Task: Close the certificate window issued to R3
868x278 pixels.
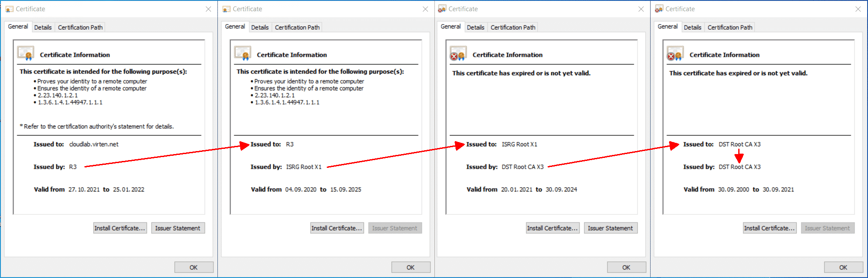Action: coord(425,9)
